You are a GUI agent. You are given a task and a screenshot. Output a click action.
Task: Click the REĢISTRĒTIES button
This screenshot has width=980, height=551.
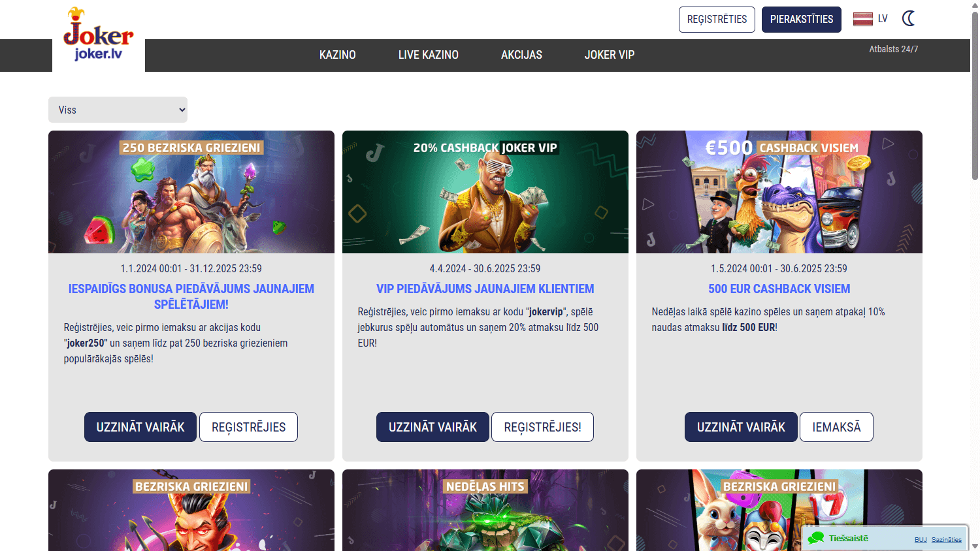click(717, 19)
